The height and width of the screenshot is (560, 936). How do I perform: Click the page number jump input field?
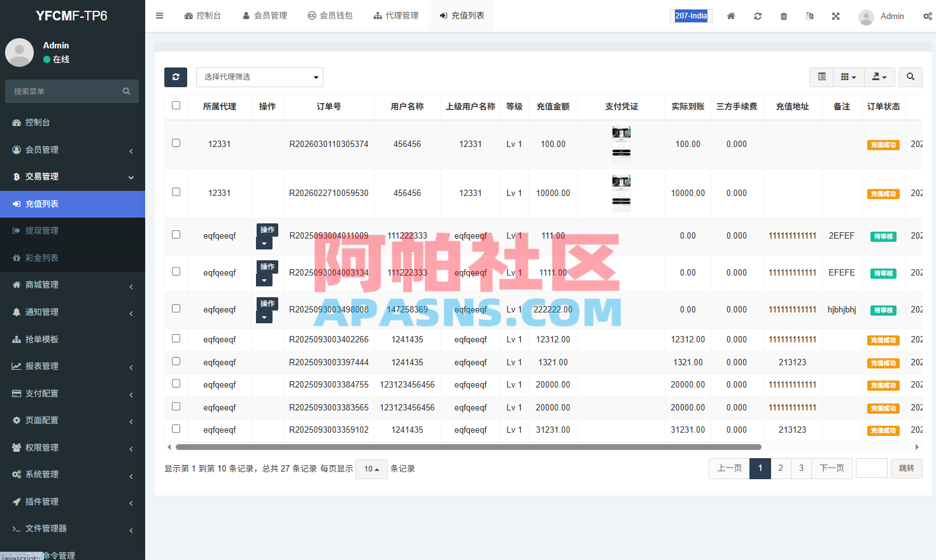pos(872,468)
